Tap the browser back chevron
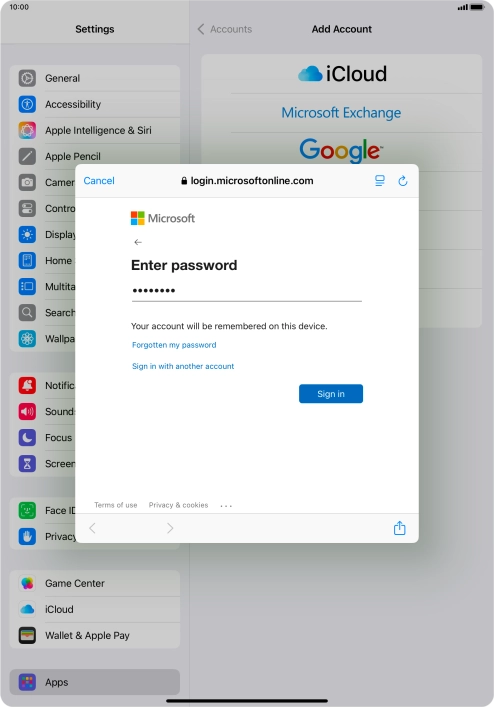Viewport: 494px width, 707px height. click(92, 528)
